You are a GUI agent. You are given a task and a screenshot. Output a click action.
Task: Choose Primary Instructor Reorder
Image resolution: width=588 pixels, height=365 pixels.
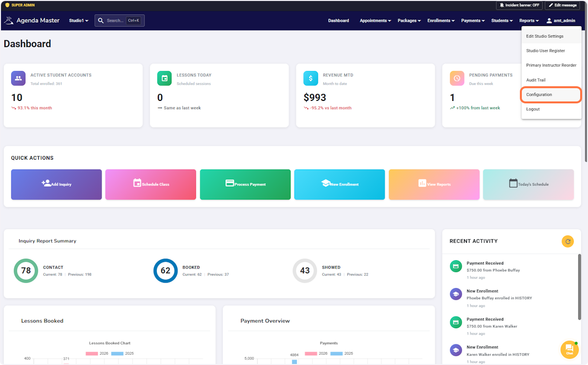click(x=551, y=65)
